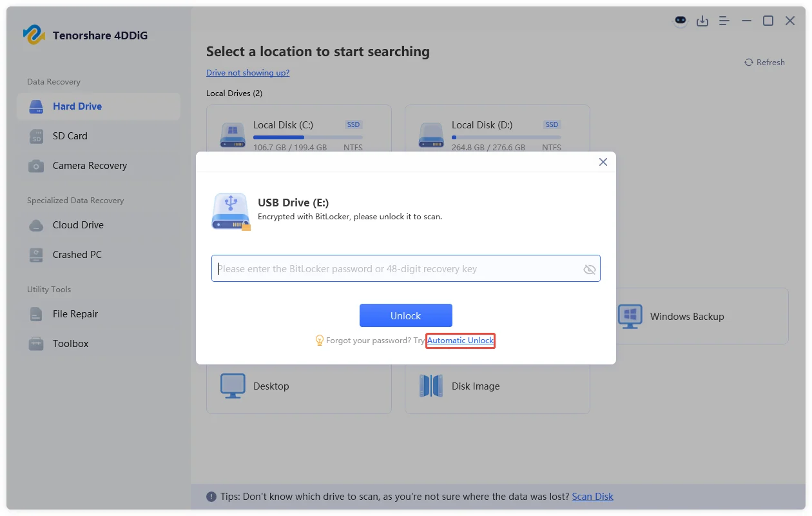Viewport: 812px width, 516px height.
Task: Open the 'Drive not showing up?' link
Action: [x=248, y=73]
